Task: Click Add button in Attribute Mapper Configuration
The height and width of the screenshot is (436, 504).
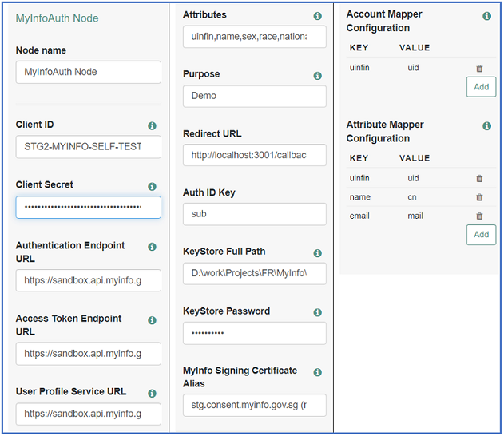Action: point(481,234)
